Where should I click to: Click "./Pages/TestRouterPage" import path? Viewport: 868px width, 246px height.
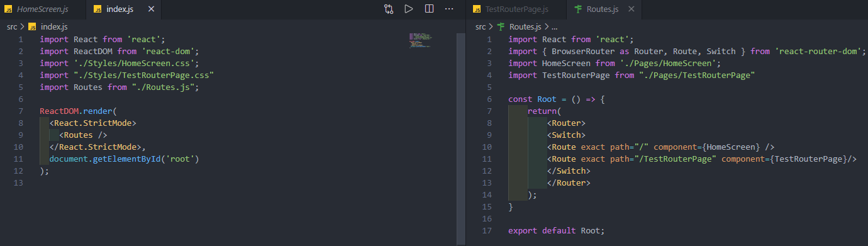pos(697,75)
